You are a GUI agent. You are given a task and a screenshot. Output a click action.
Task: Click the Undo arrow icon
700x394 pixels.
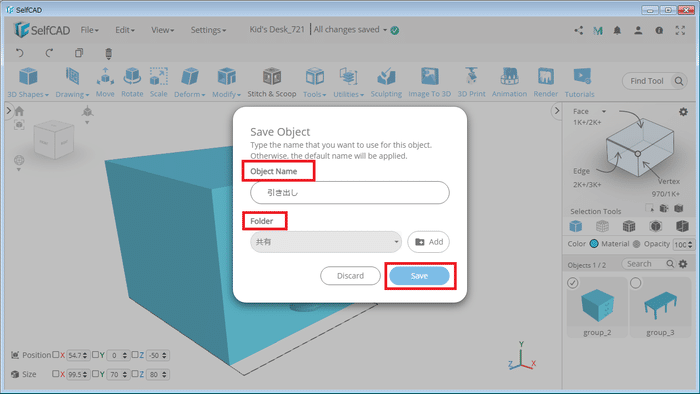pyautogui.click(x=20, y=53)
